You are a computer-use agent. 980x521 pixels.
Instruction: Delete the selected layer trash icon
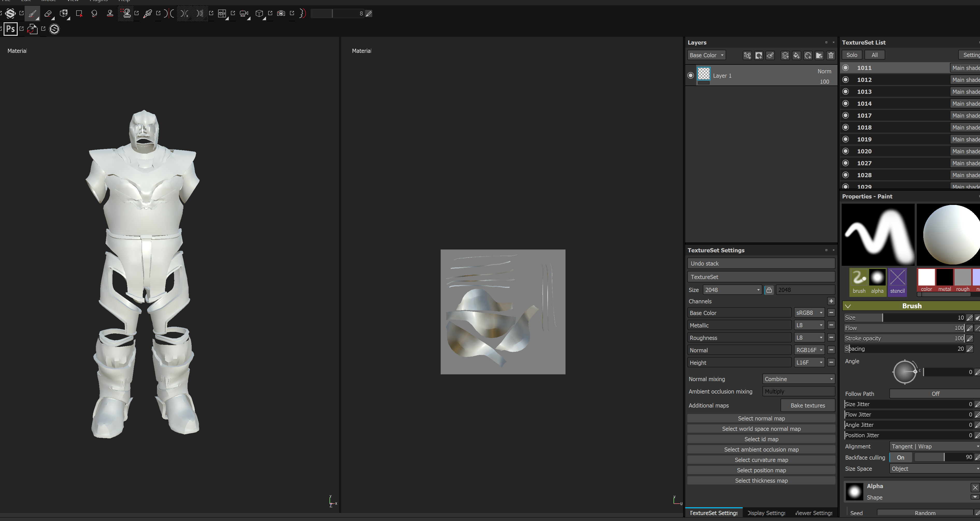(x=831, y=55)
